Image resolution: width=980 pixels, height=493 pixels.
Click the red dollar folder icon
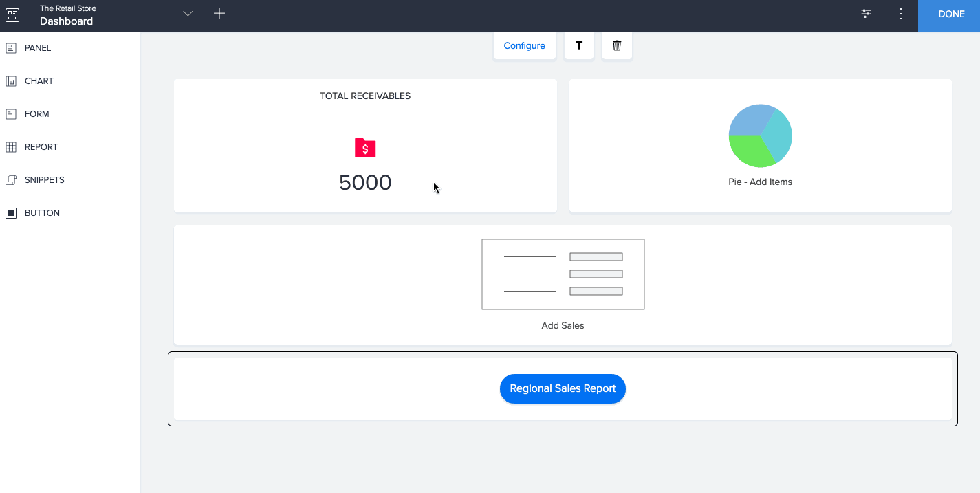365,148
